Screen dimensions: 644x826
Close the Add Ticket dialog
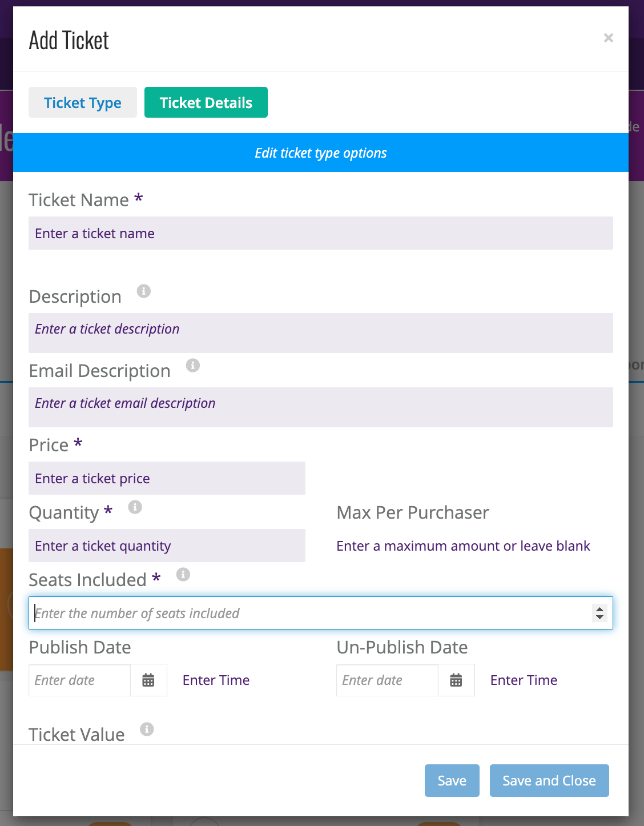[x=609, y=38]
